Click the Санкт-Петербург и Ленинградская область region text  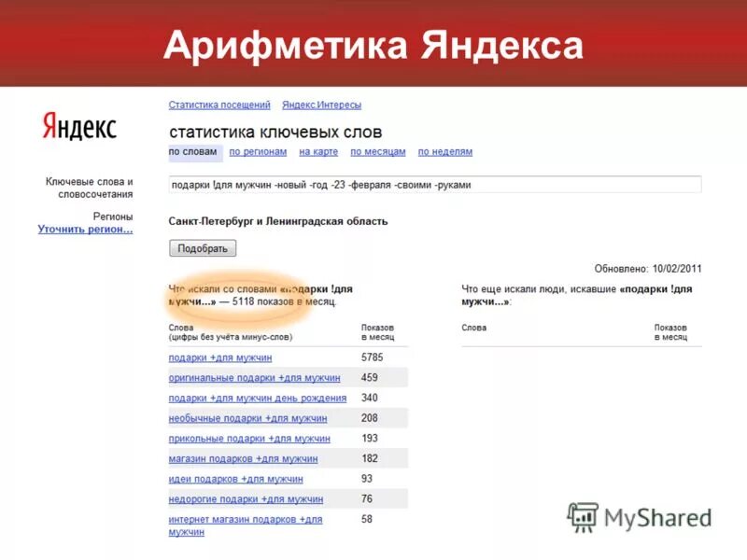278,221
